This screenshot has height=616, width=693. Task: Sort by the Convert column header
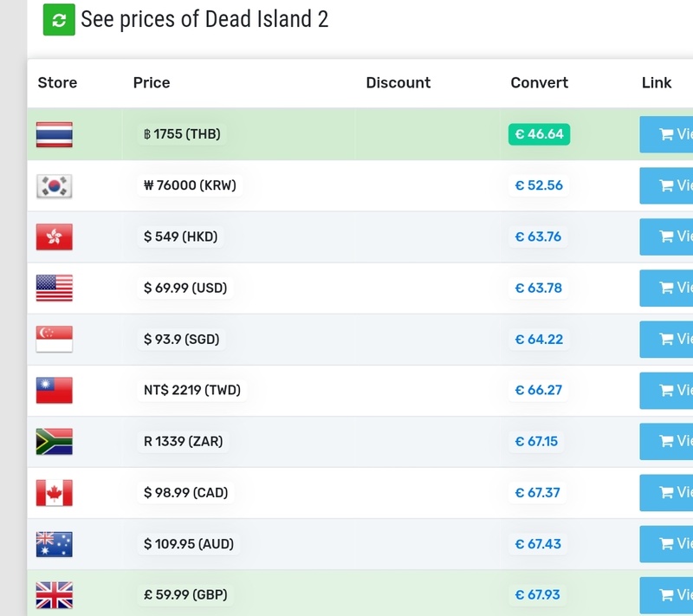[x=539, y=83]
